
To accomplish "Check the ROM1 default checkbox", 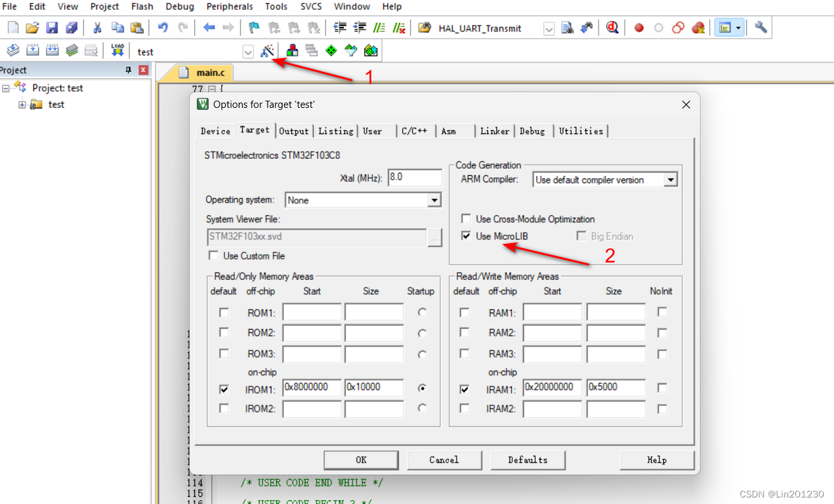I will [x=224, y=312].
